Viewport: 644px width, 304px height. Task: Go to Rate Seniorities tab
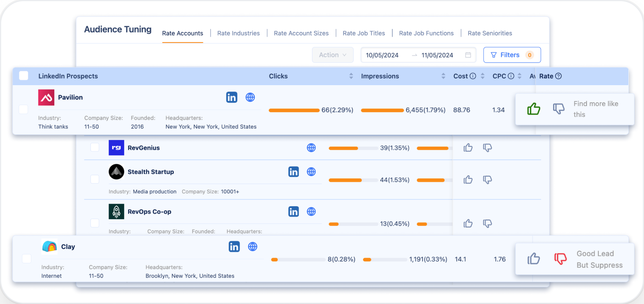490,33
